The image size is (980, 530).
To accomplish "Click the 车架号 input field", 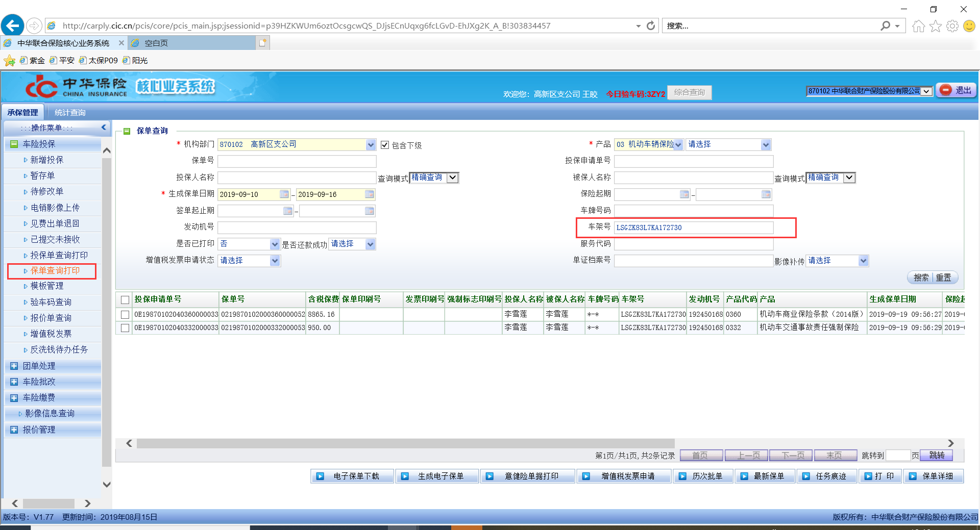I will click(x=693, y=228).
